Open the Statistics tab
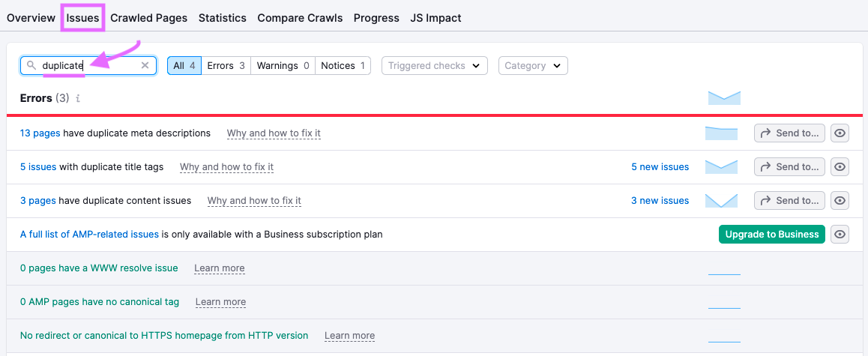This screenshot has height=356, width=868. coord(222,18)
